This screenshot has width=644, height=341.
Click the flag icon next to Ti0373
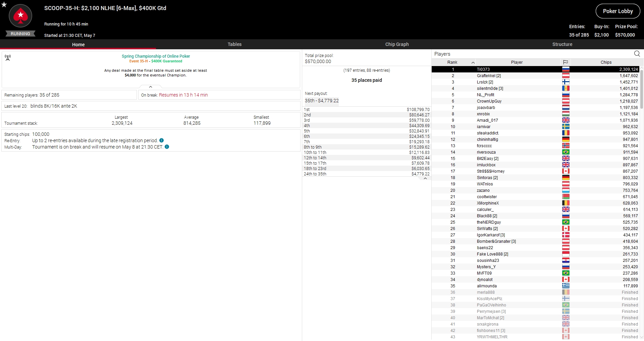[566, 69]
